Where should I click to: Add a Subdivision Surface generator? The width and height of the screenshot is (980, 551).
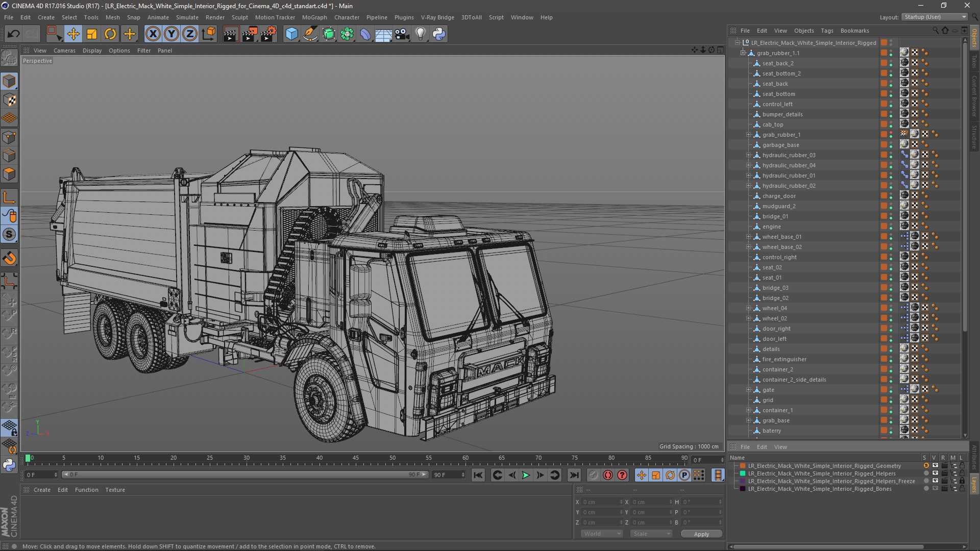tap(329, 34)
